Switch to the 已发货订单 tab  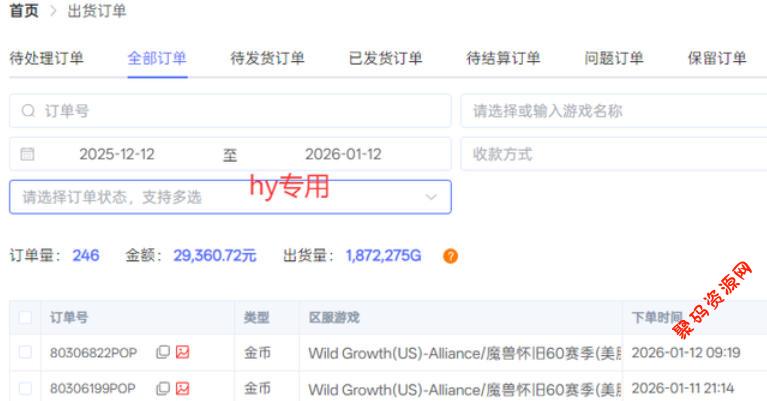click(385, 58)
